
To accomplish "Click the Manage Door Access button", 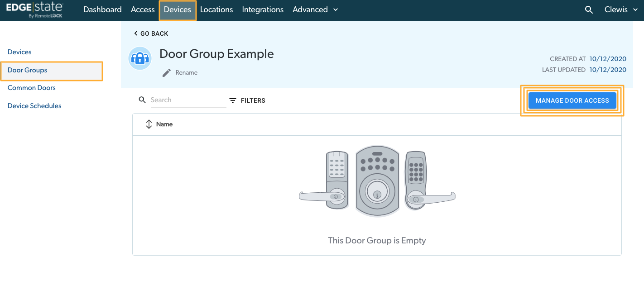I will coord(572,100).
